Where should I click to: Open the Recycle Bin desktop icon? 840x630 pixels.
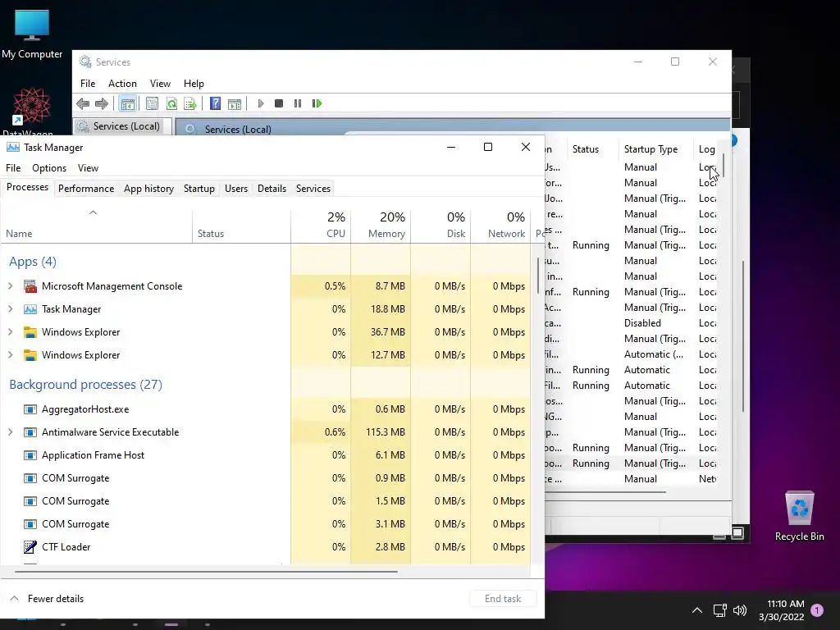[x=799, y=516]
